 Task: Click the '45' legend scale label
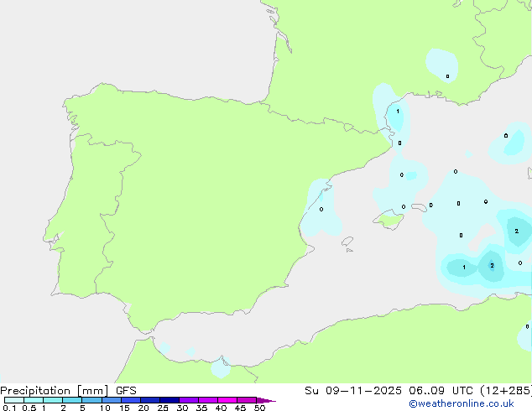point(240,408)
